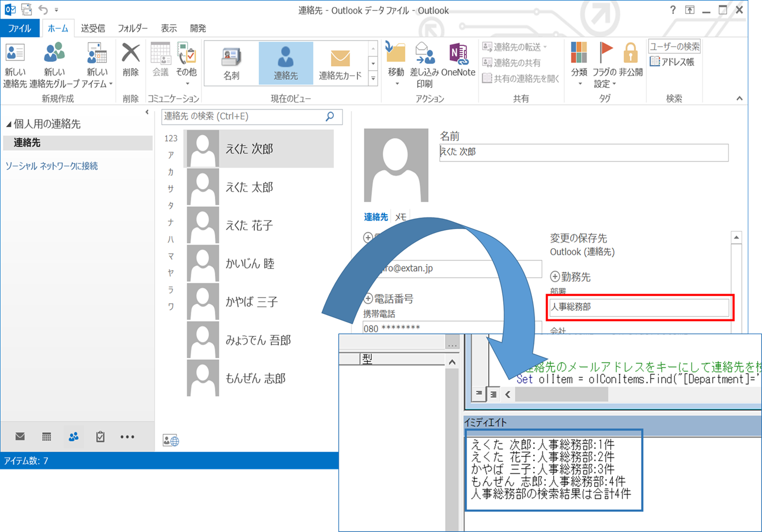Open the フォルダー ribbon tab
Screen dimensions: 762x532
click(x=133, y=28)
